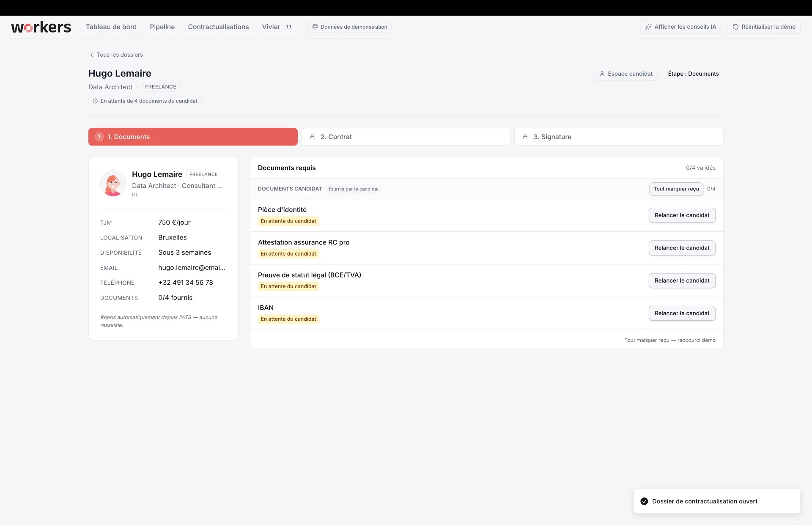The image size is (812, 525).
Task: Click the workers logo
Action: (x=41, y=27)
